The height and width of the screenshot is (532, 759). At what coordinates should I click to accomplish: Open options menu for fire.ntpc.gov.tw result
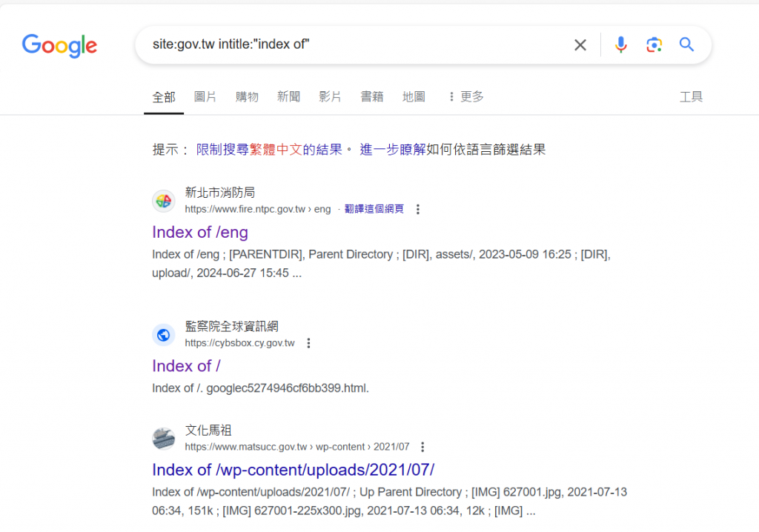click(418, 209)
